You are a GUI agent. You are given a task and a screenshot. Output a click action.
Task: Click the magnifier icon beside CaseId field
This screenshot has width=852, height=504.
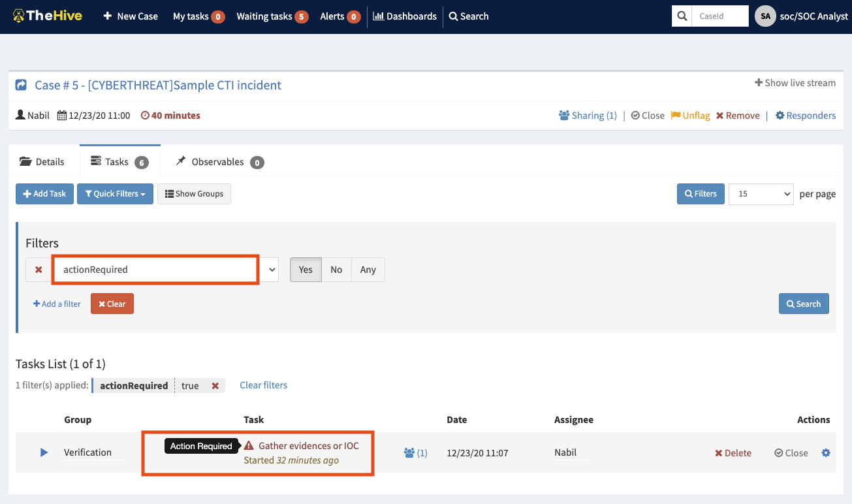[x=680, y=15]
